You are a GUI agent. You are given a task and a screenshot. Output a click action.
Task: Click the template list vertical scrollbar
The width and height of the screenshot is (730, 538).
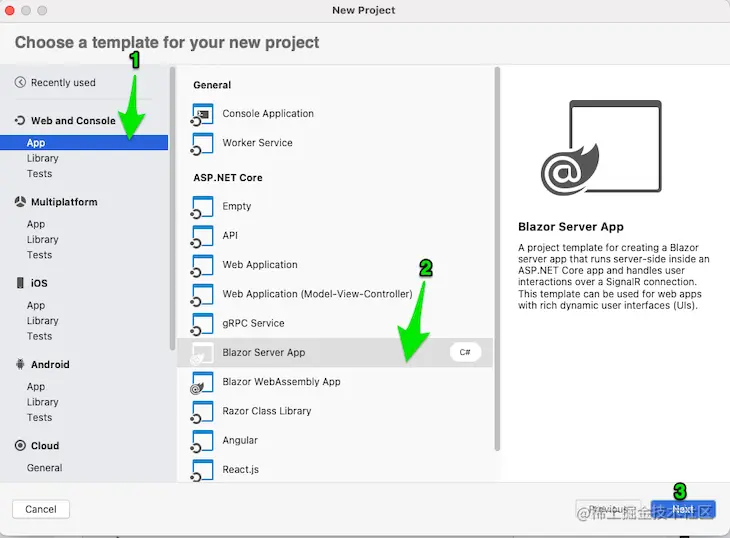[497, 259]
